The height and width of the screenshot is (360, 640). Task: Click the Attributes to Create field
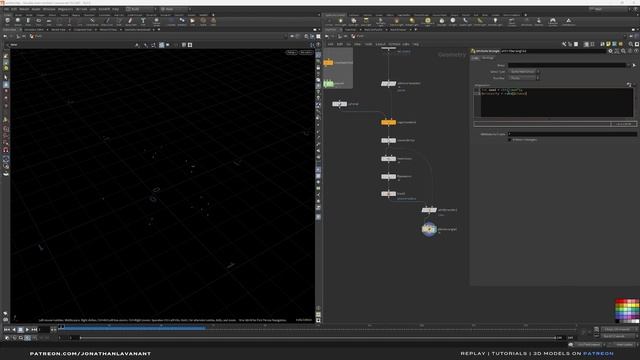(572, 134)
